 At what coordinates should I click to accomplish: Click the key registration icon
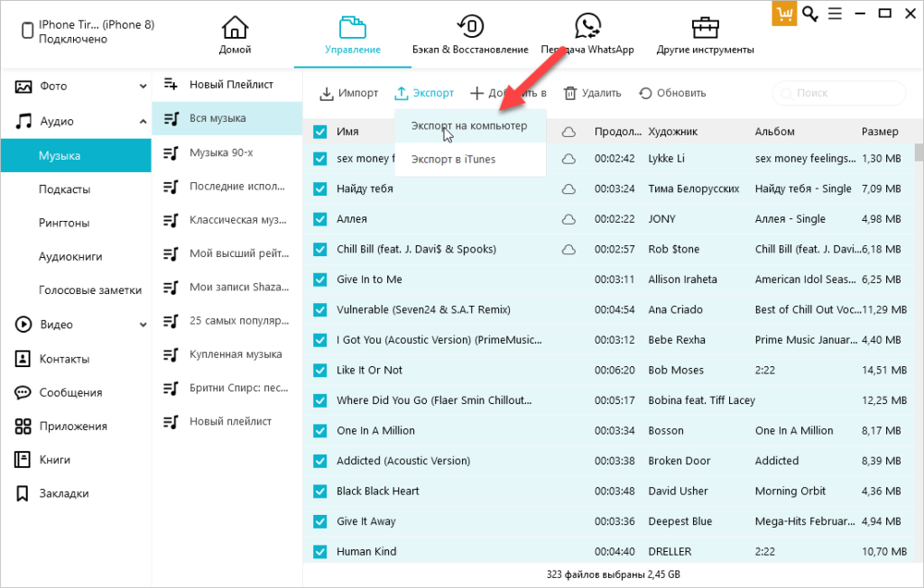point(810,14)
